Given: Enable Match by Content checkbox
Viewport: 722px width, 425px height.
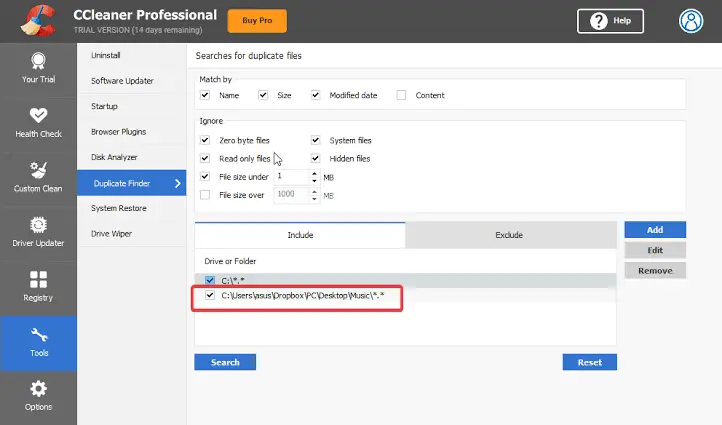Looking at the screenshot, I should coord(402,95).
